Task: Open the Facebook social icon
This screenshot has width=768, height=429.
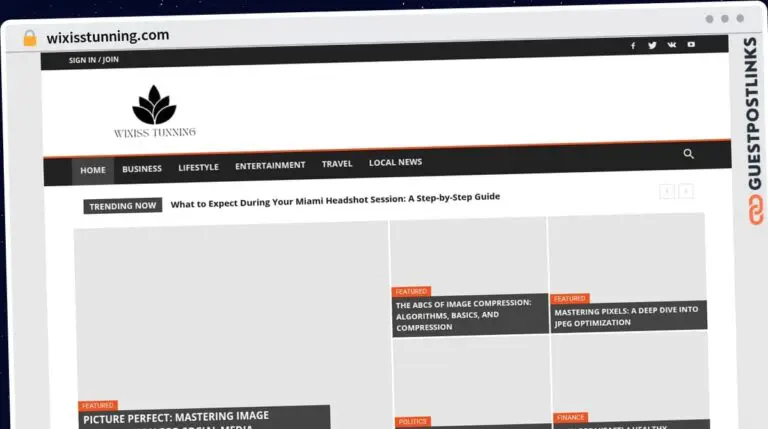Action: (x=633, y=46)
